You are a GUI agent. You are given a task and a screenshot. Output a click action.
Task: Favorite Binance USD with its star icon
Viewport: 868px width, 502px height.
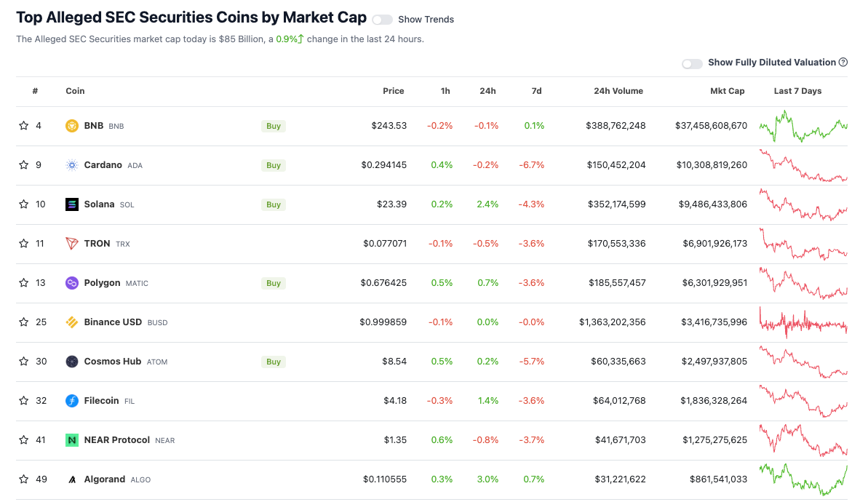pos(24,322)
